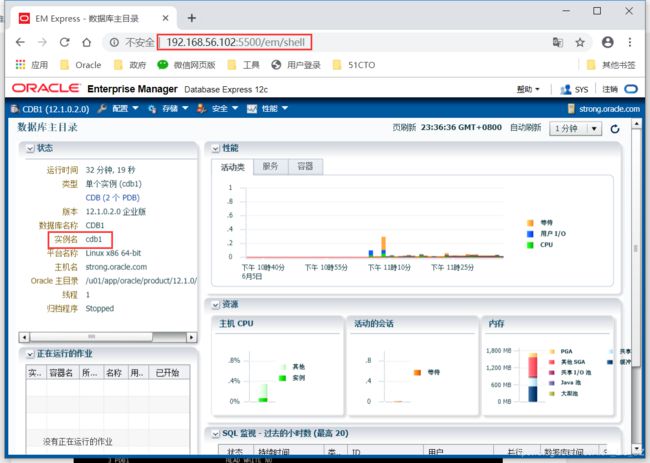Viewport: 650px width, 463px height.
Task: Open Chrome profile avatar
Action: (607, 42)
